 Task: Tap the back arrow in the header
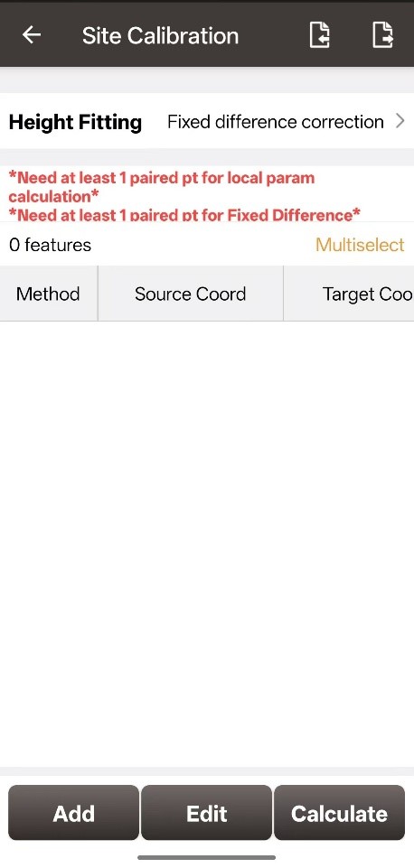[32, 35]
